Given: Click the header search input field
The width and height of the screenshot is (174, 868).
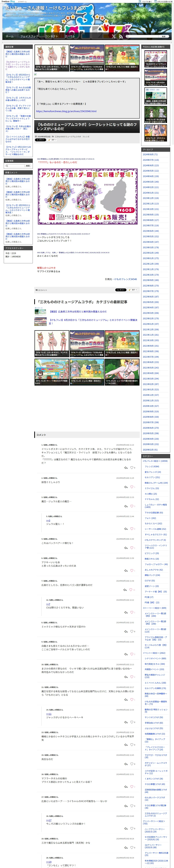Looking at the screenshot, I should coord(143,36).
